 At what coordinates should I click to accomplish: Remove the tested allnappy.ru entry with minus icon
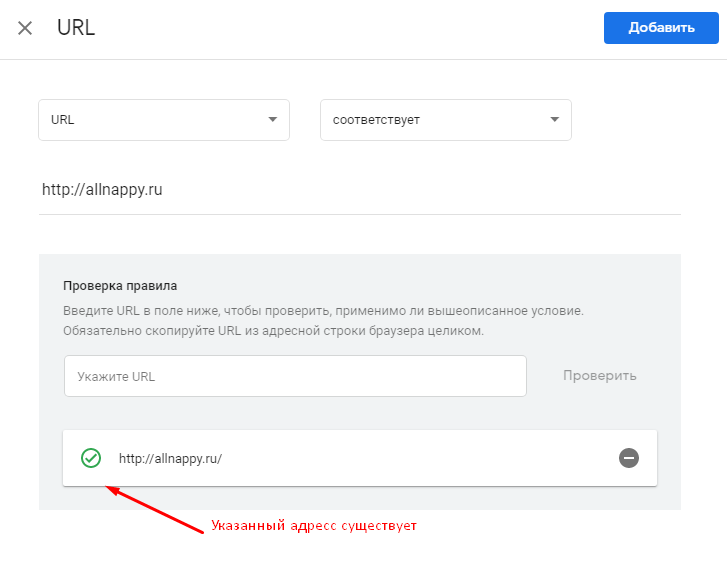(x=629, y=458)
